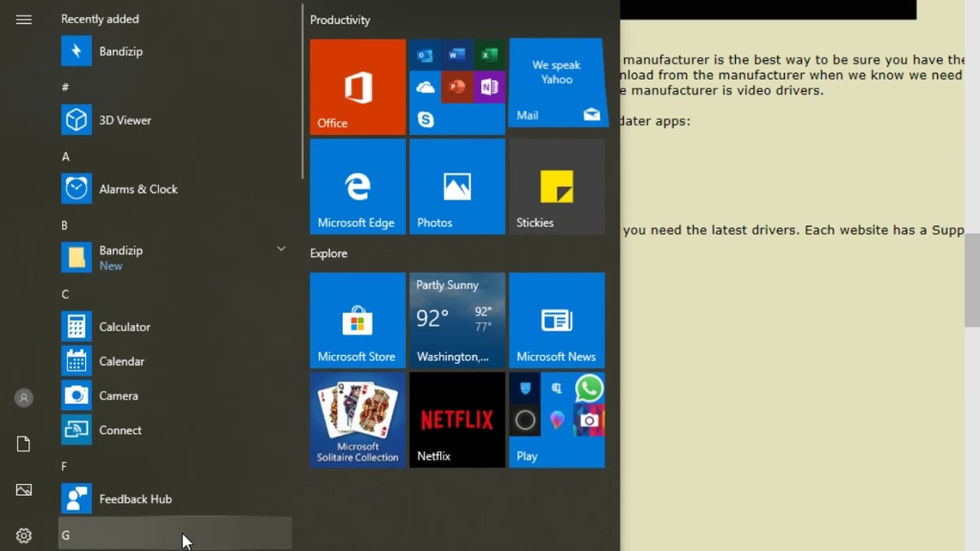
Task: Open the Weather tile for Washington
Action: [457, 321]
